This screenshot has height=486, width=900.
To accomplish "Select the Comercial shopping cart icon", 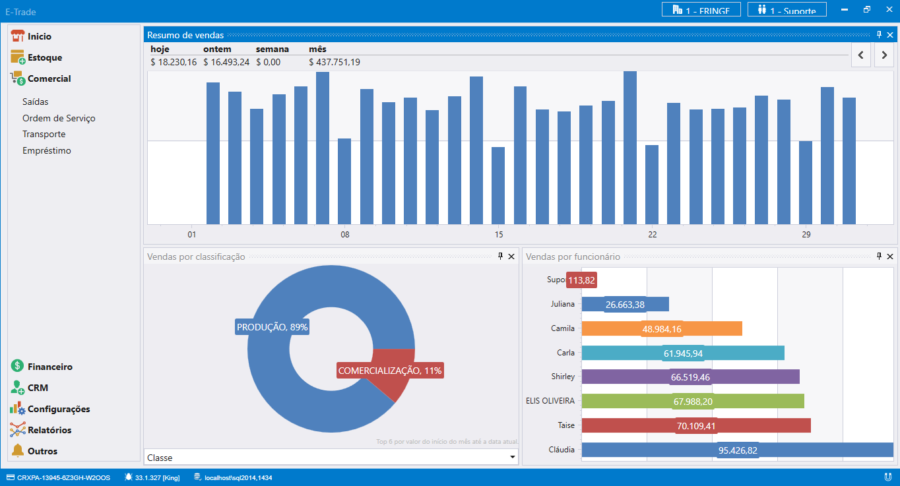I will [17, 78].
